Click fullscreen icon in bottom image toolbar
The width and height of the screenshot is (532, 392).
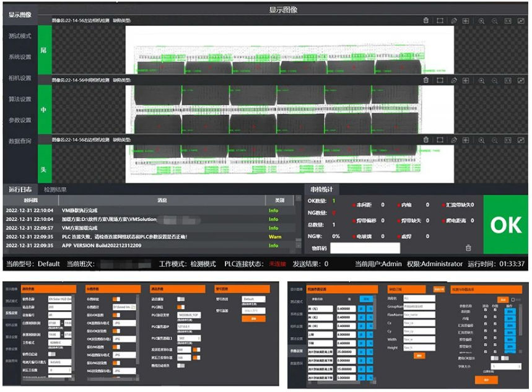(x=522, y=141)
